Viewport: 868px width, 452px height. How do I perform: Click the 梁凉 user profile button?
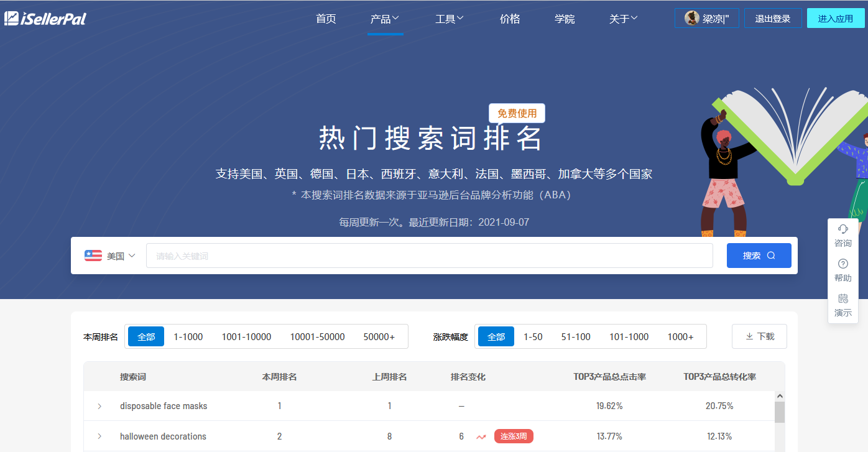706,18
